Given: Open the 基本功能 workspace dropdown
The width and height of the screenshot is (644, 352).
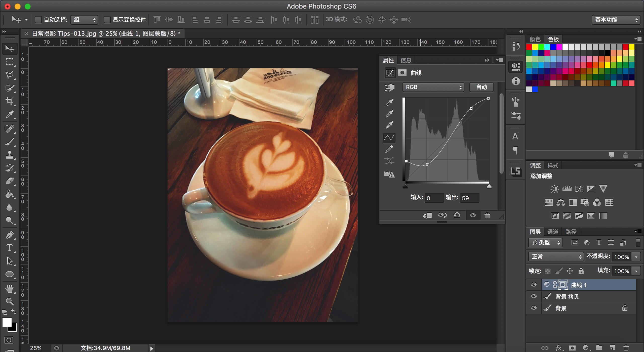Looking at the screenshot, I should [615, 20].
